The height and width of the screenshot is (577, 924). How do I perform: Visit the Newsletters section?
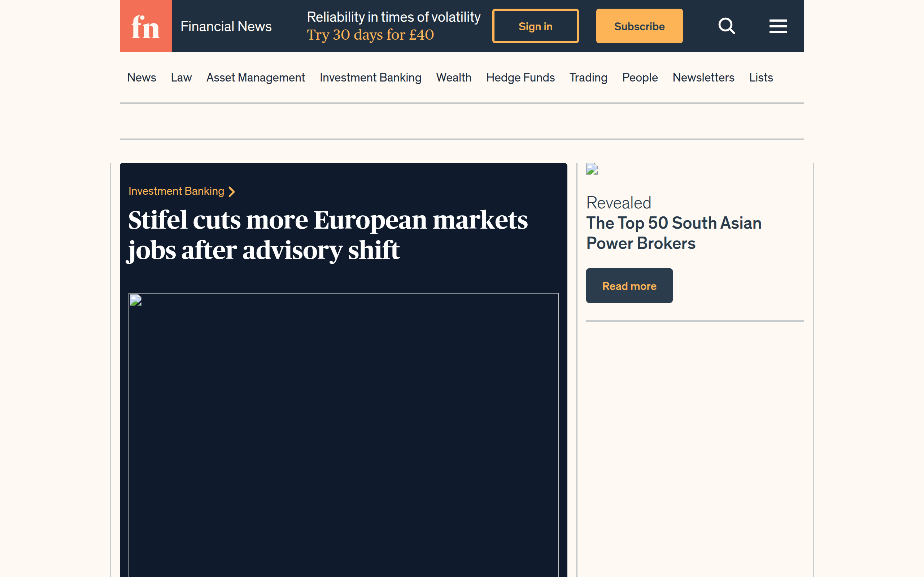pos(703,78)
